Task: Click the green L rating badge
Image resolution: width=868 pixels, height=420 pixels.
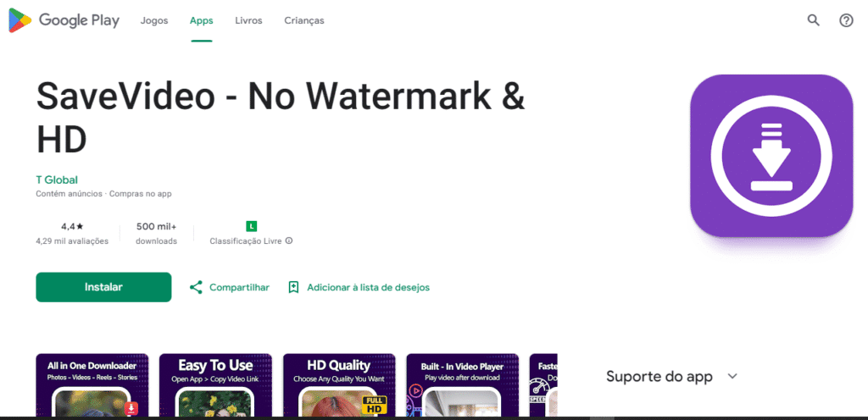Action: pos(251,226)
